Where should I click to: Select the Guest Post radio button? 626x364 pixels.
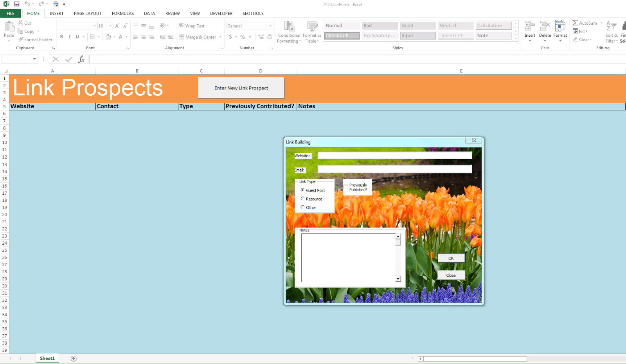tap(302, 190)
